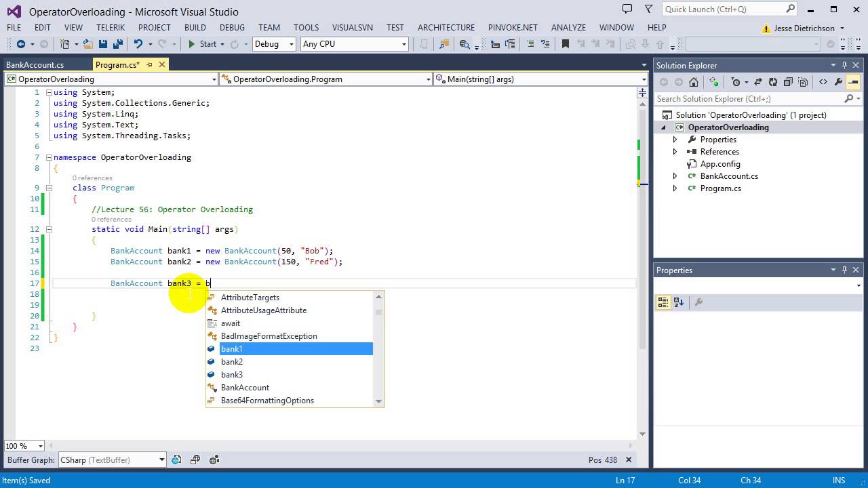Open the BUILD menu
The image size is (868, 488).
(195, 27)
